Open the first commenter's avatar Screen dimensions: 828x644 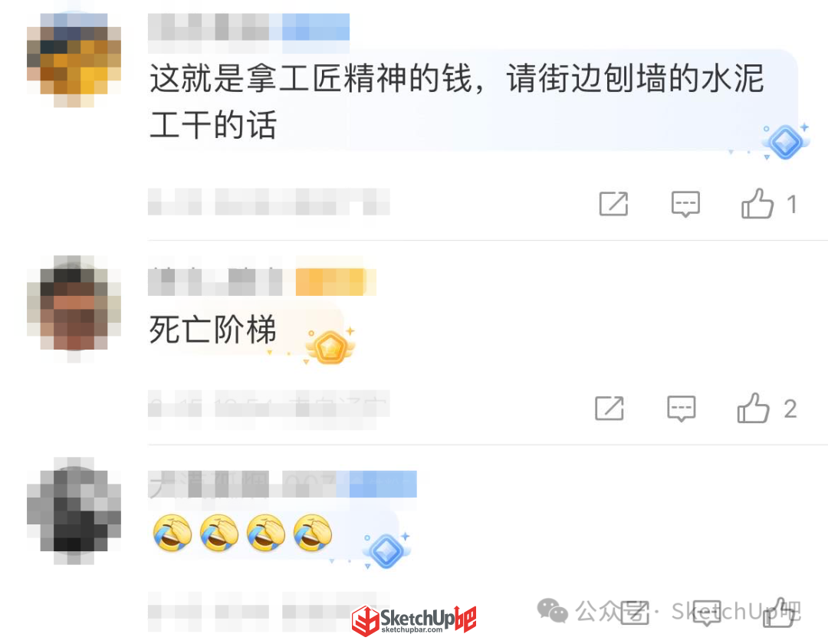click(x=74, y=59)
